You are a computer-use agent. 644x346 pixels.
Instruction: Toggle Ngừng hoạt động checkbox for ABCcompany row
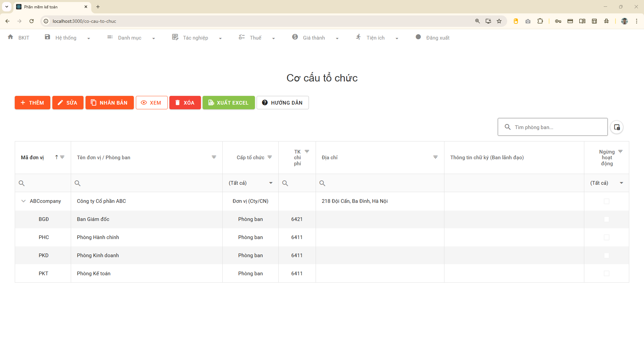coord(606,201)
